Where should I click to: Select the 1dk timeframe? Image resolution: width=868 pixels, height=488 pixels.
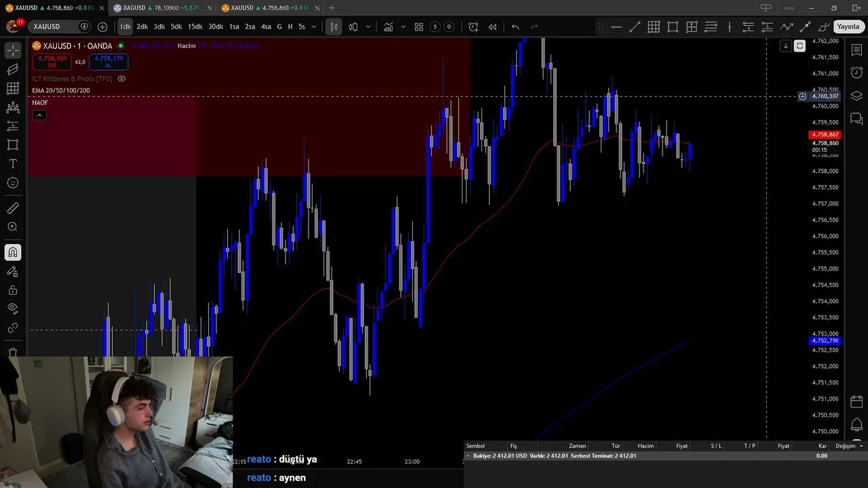[125, 26]
